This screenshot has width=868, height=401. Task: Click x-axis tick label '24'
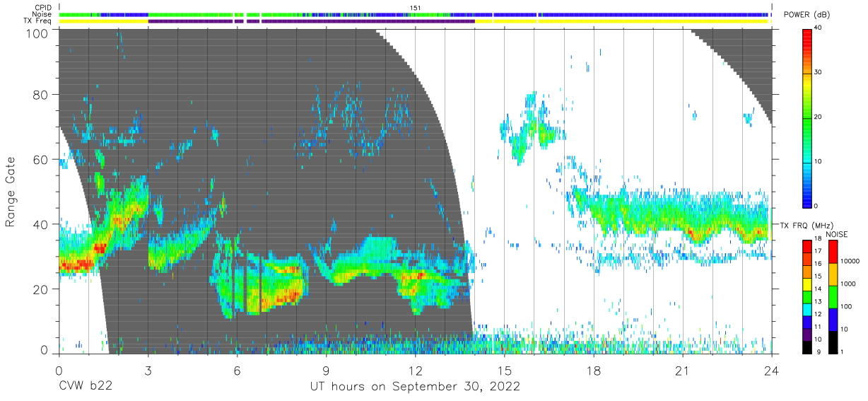click(x=772, y=369)
